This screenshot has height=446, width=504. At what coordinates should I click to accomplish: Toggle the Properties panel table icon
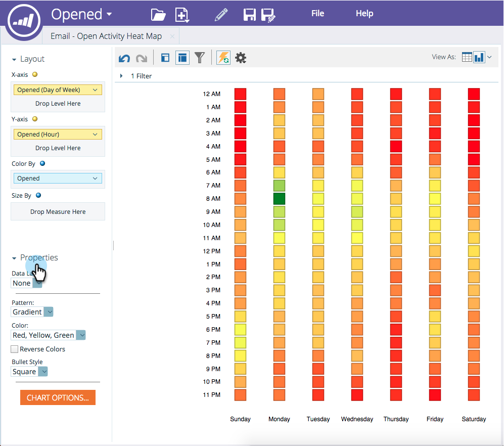182,58
